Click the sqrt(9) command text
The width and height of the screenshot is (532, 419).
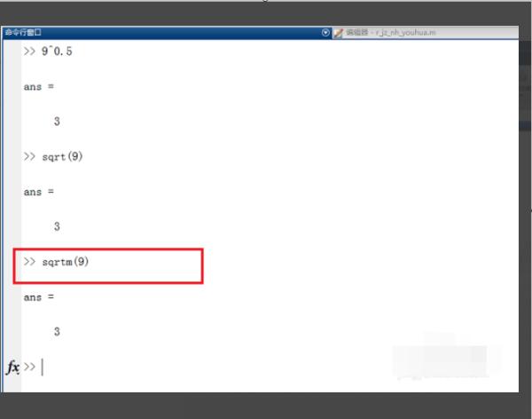coord(62,156)
